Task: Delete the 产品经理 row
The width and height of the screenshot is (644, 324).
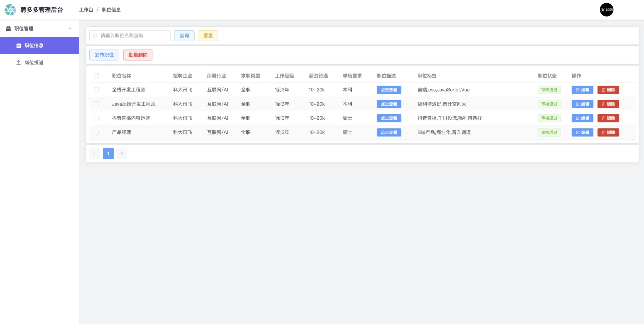Action: 608,132
